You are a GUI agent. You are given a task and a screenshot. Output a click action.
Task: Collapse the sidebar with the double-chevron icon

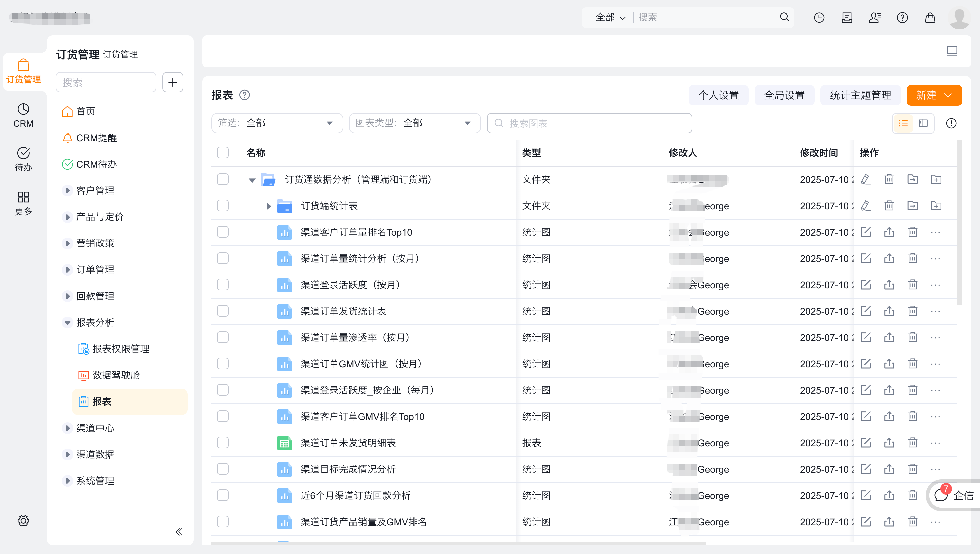[x=179, y=532]
